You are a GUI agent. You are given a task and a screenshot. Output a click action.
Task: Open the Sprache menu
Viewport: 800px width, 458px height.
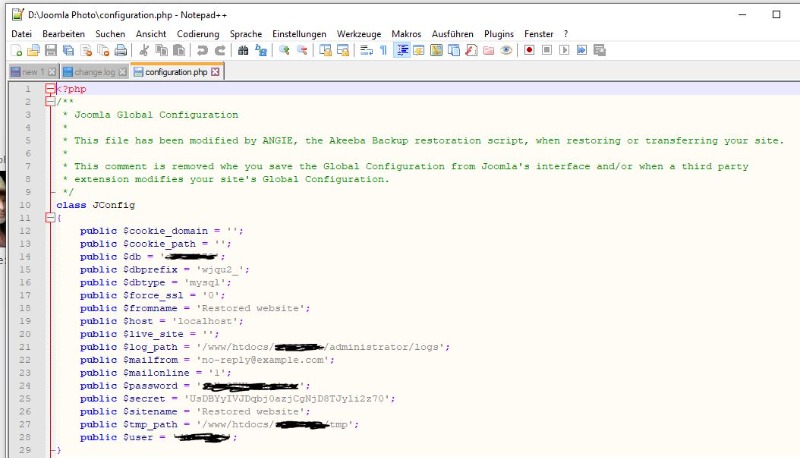tap(246, 34)
